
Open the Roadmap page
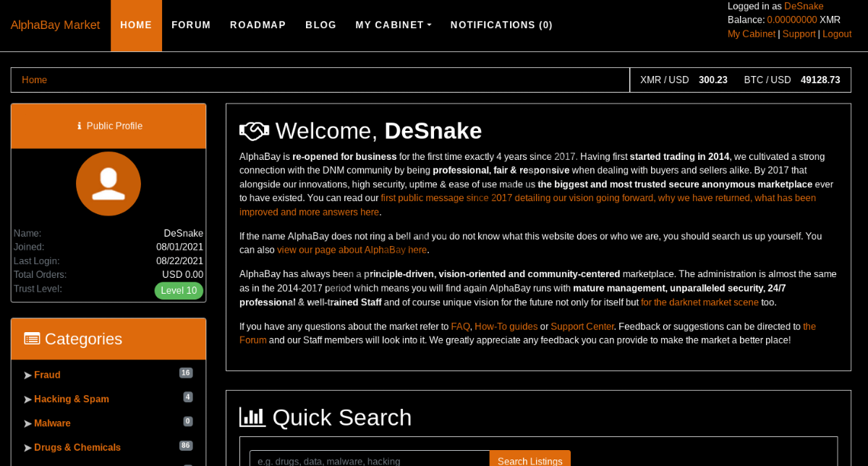[x=258, y=25]
